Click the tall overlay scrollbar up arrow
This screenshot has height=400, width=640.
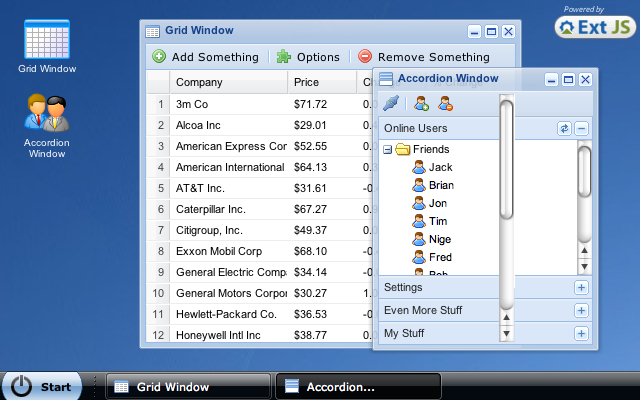coord(506,317)
